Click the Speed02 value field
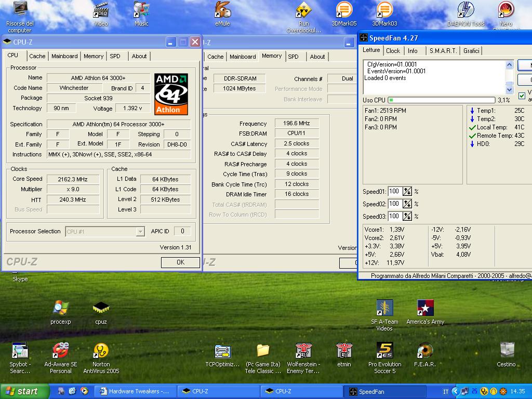 [395, 204]
